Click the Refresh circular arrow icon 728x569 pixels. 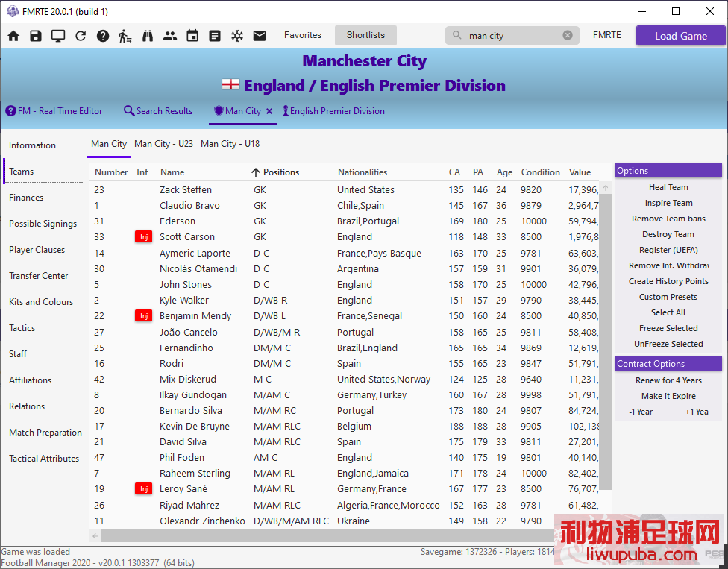click(81, 36)
